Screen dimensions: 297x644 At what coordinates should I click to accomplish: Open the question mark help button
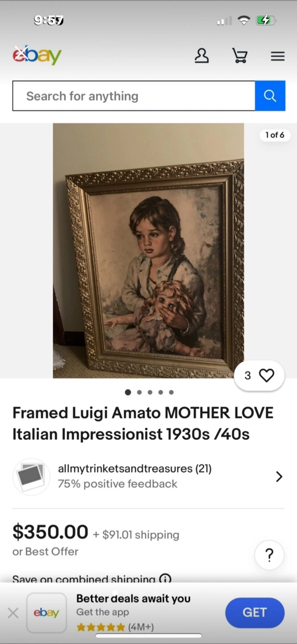tap(269, 555)
